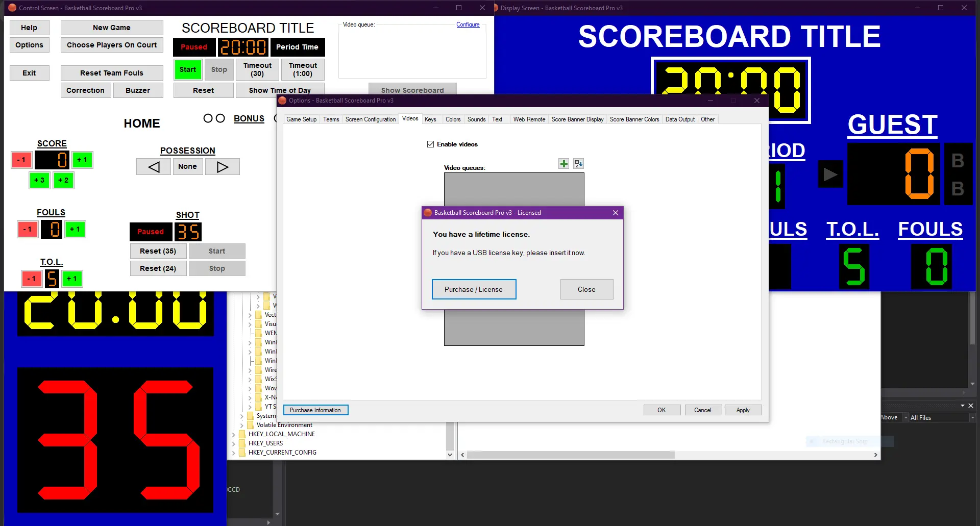This screenshot has width=980, height=526.
Task: Subtract 1 from home score
Action: (21, 160)
